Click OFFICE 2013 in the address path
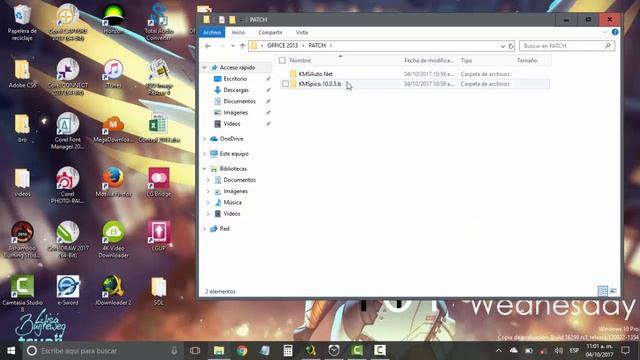The width and height of the screenshot is (640, 360). click(x=282, y=45)
